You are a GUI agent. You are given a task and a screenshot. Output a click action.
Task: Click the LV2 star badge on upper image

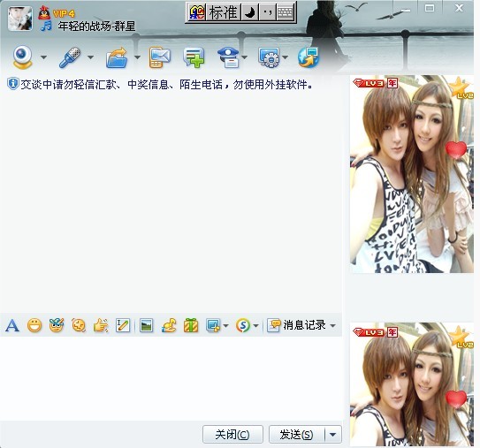point(461,88)
